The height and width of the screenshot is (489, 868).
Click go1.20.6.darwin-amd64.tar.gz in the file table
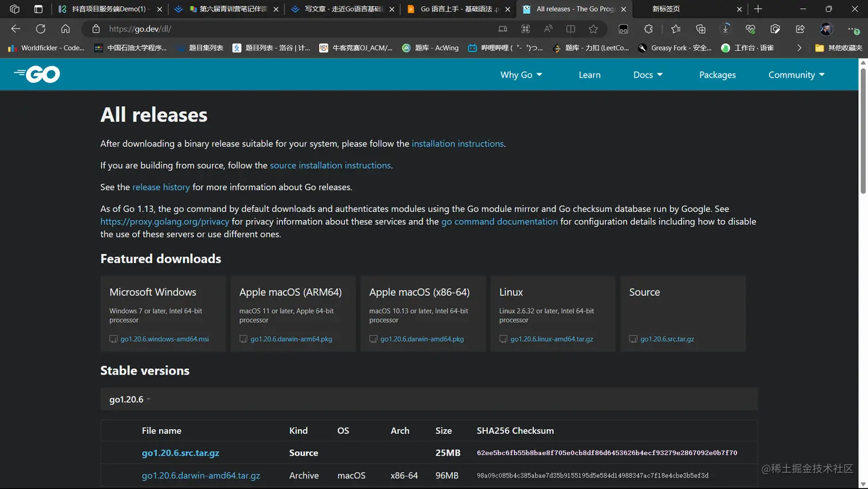tap(201, 476)
